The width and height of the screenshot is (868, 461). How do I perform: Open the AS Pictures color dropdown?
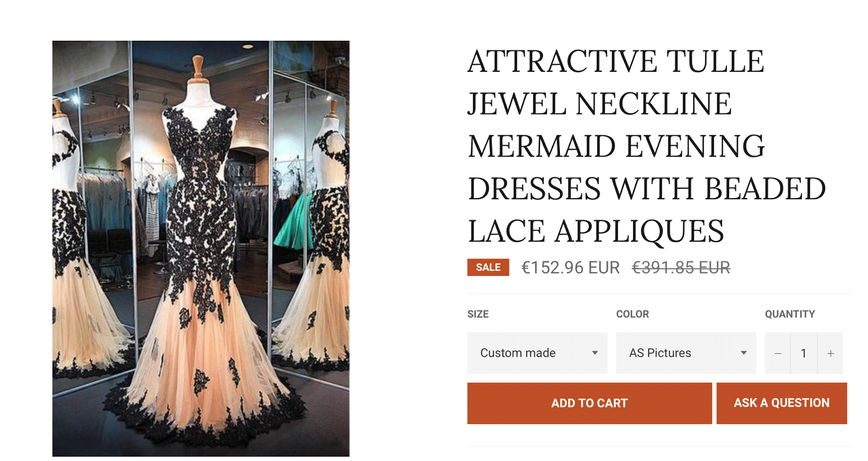686,353
